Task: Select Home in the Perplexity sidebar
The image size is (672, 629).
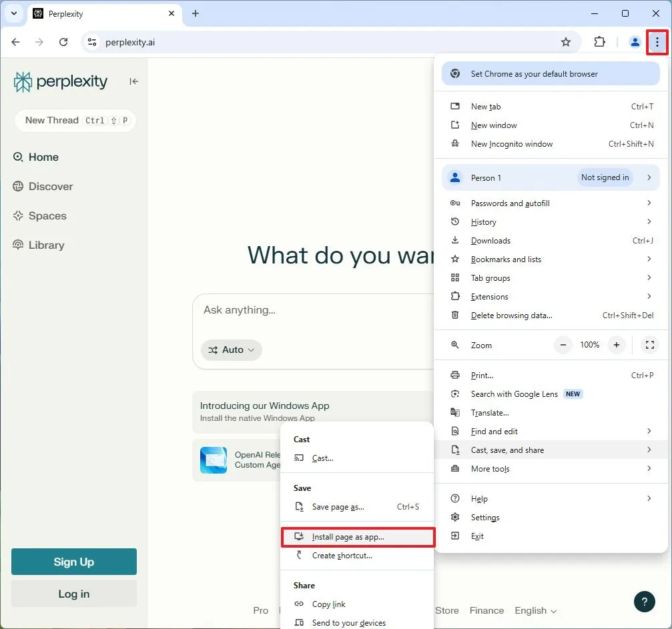Action: [x=43, y=157]
